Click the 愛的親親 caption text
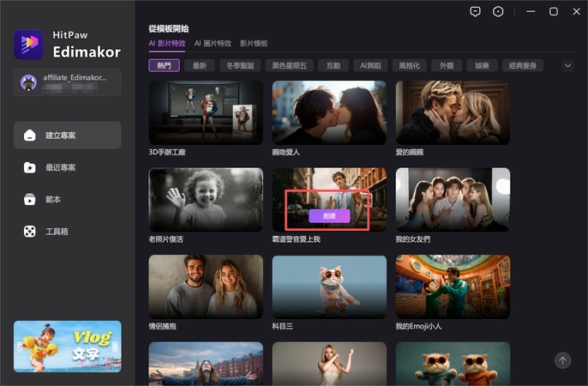Image resolution: width=588 pixels, height=386 pixels. [x=410, y=153]
